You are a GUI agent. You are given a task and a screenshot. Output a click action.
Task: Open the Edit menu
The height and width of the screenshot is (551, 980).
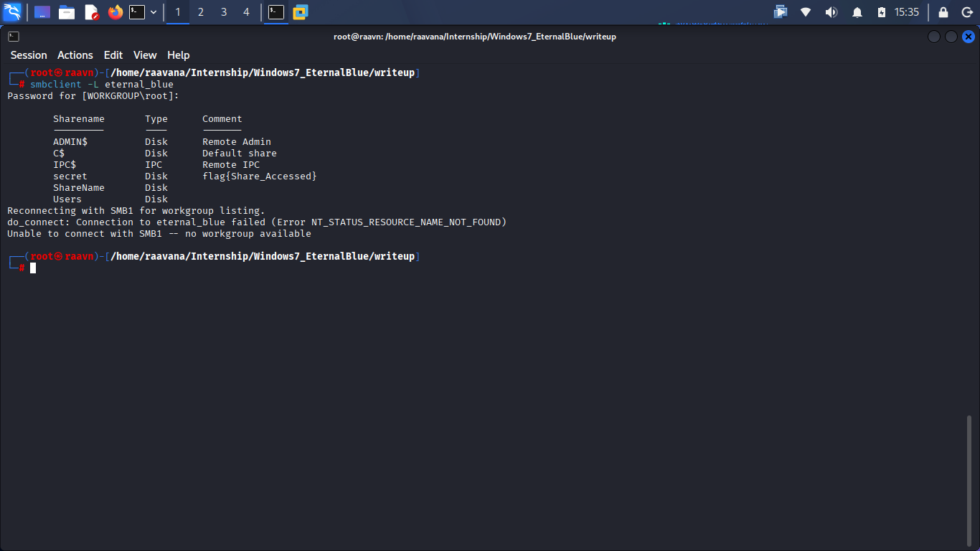coord(113,55)
